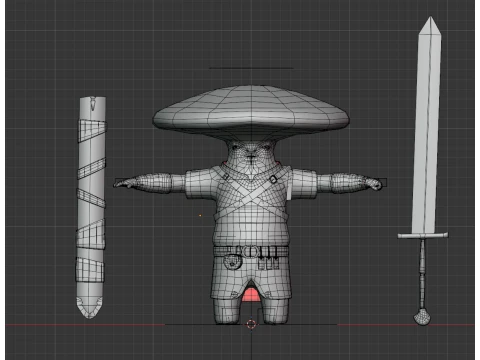Click the sword's crossguard
Image resolution: width=480 pixels, height=360 pixels.
tap(423, 236)
